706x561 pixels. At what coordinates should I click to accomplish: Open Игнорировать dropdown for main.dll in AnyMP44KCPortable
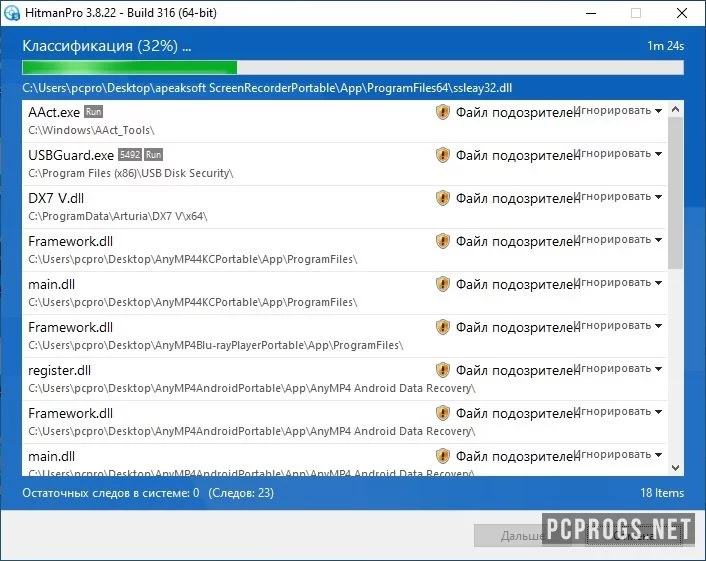pyautogui.click(x=618, y=282)
